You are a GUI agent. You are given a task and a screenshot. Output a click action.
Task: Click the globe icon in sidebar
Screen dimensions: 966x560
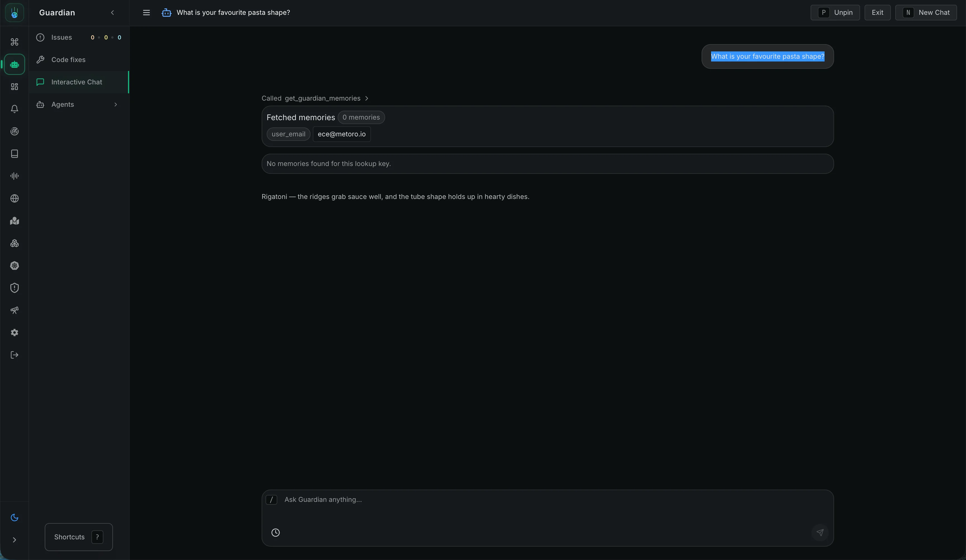[15, 199]
